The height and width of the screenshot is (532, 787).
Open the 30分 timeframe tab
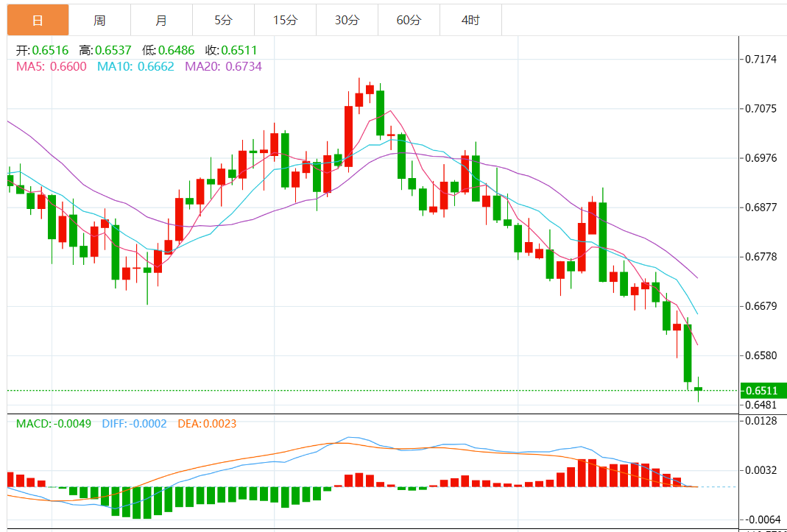pos(347,20)
